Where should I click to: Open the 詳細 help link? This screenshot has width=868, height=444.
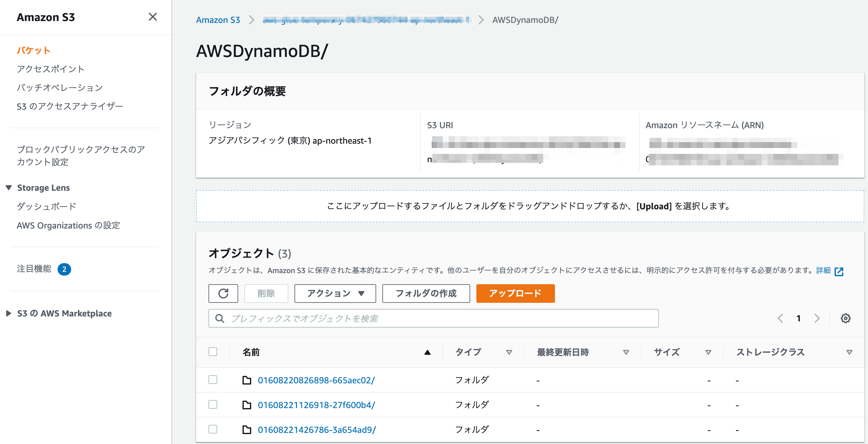823,271
